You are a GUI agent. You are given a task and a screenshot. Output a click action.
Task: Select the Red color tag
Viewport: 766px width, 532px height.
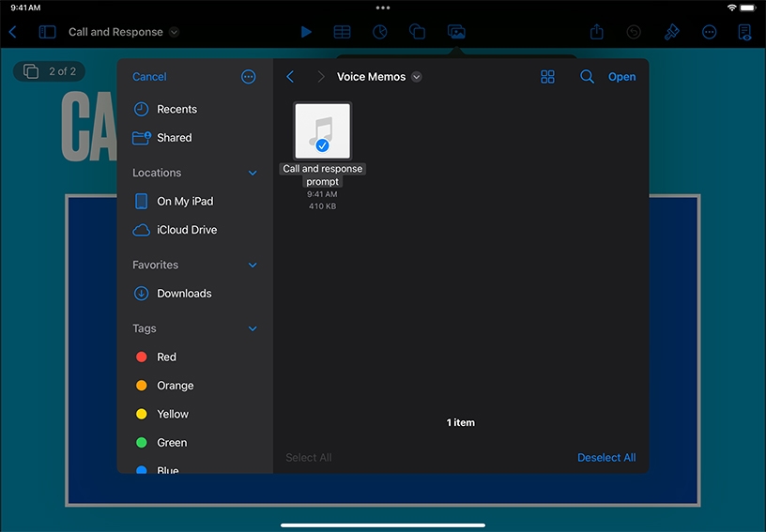[x=166, y=357]
